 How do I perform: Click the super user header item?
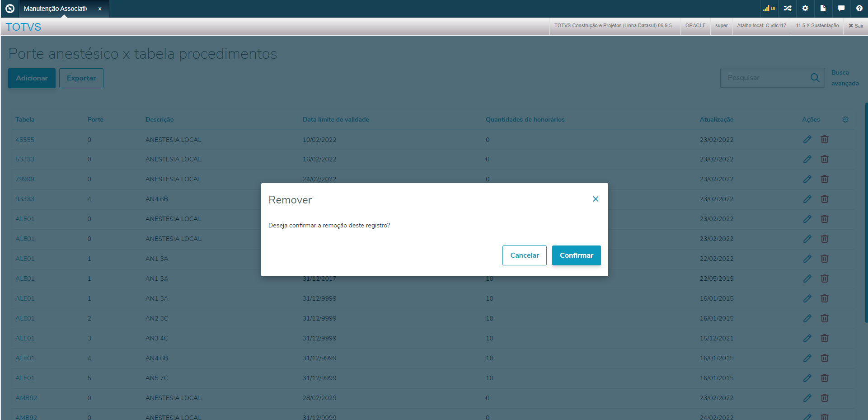click(x=721, y=25)
